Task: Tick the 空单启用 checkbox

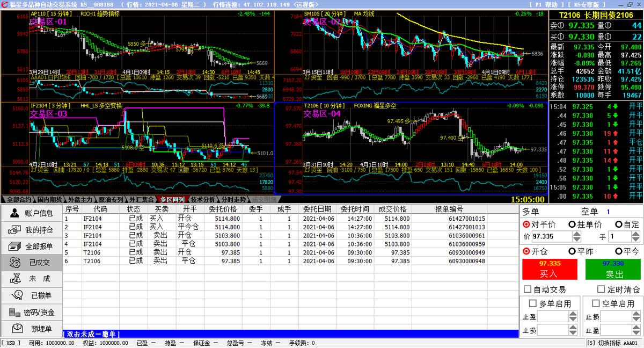Action: [x=613, y=303]
